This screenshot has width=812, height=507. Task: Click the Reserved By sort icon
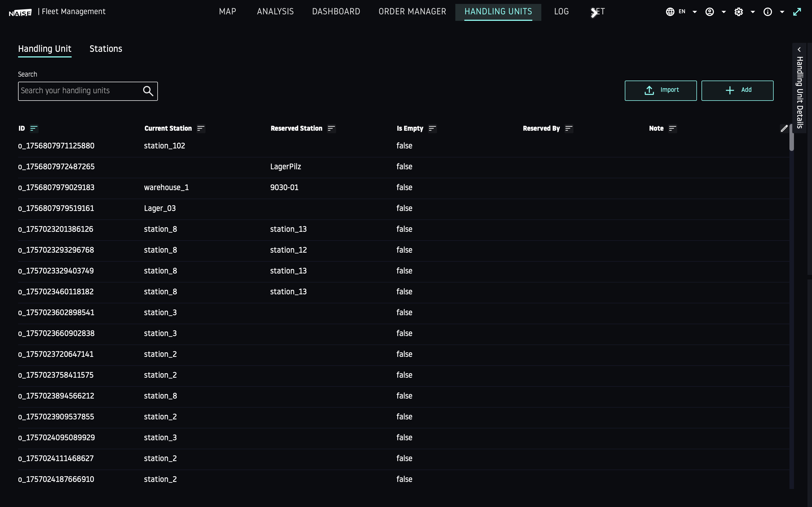pyautogui.click(x=568, y=128)
